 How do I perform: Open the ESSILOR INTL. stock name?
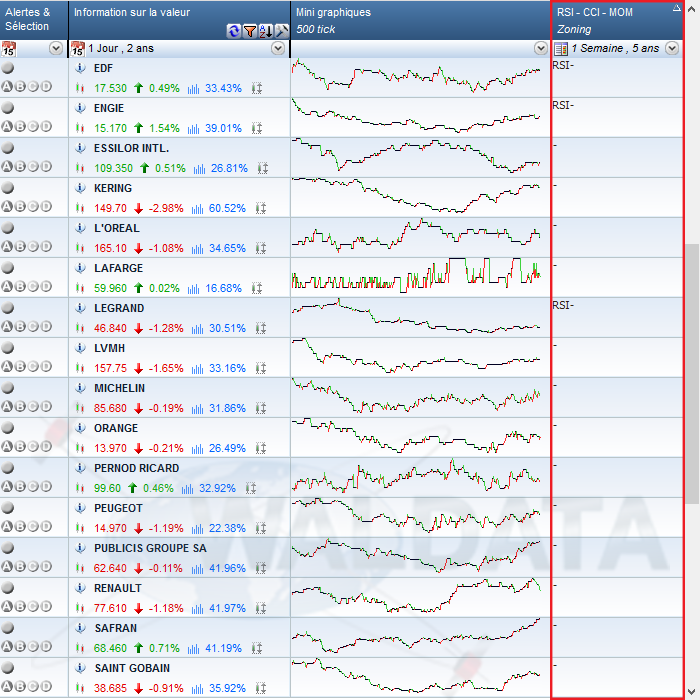click(131, 148)
